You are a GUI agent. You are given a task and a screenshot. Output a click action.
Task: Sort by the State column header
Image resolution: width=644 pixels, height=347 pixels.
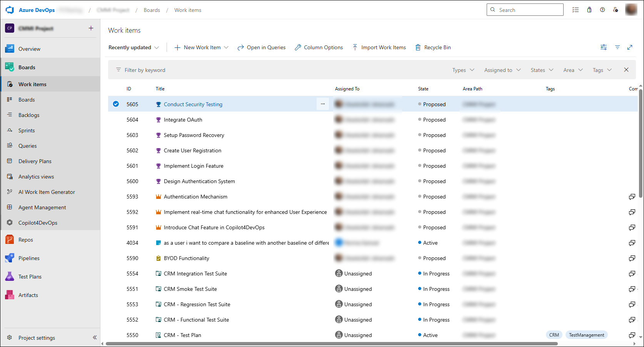pos(423,89)
